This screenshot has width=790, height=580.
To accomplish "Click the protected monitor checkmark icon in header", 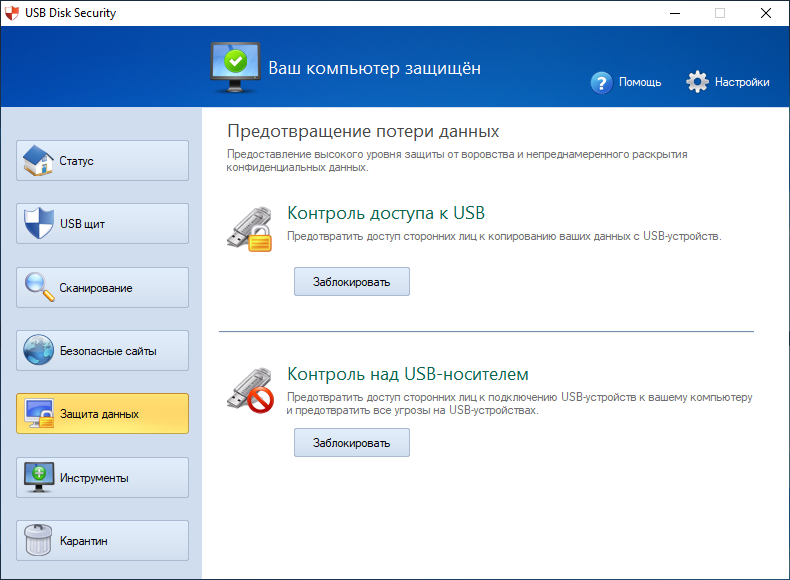I will click(235, 68).
